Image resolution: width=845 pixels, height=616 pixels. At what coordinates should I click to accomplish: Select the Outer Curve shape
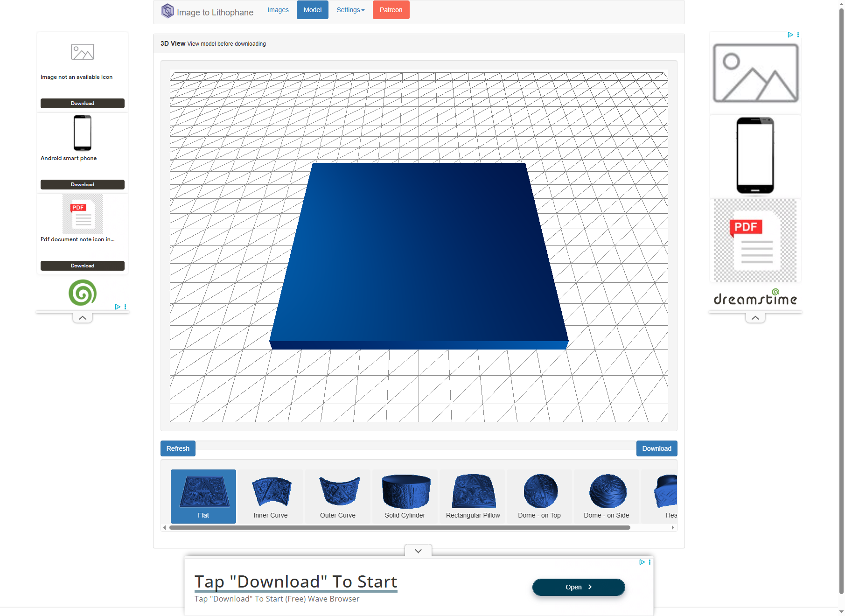[338, 496]
